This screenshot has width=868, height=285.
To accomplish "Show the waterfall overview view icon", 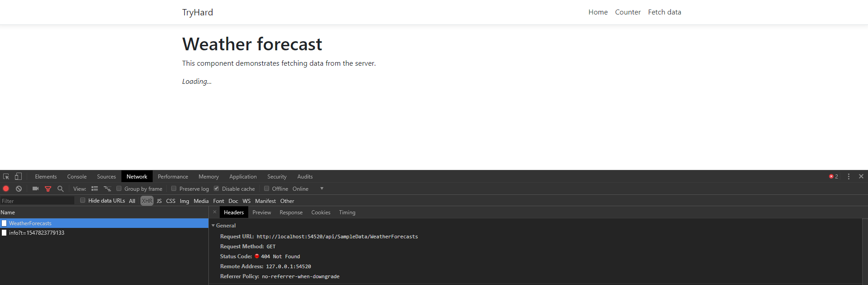I will coord(107,189).
